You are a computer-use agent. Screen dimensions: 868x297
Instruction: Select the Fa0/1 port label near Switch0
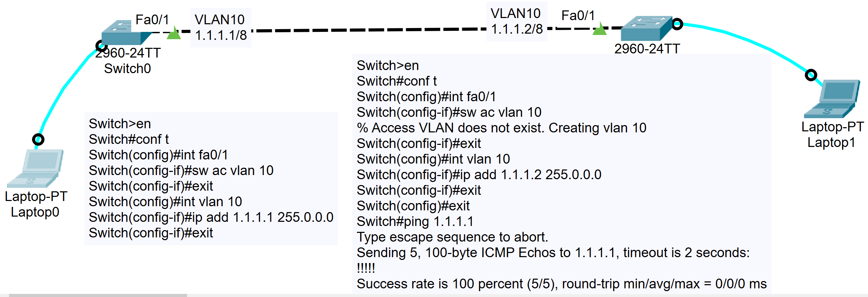pyautogui.click(x=152, y=20)
